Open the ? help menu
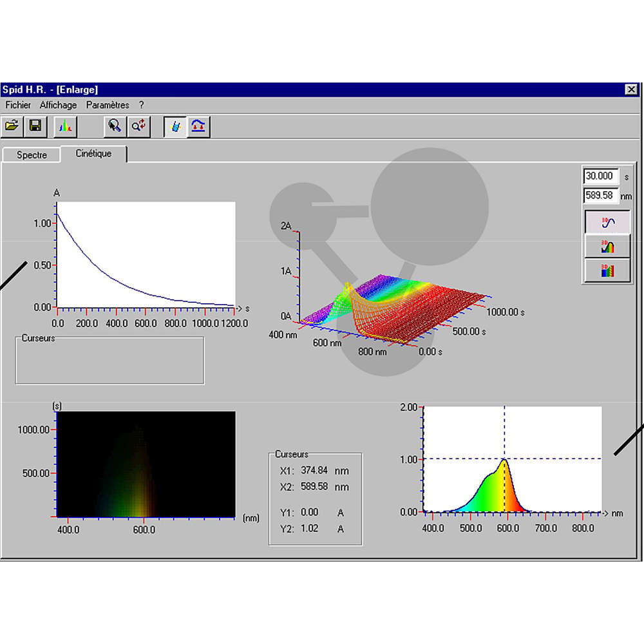The height and width of the screenshot is (644, 644). [x=141, y=105]
